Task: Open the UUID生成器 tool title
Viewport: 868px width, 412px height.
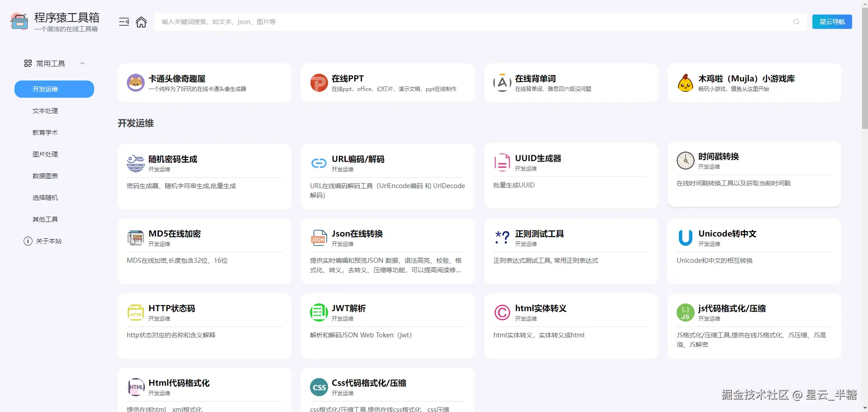Action: point(538,158)
